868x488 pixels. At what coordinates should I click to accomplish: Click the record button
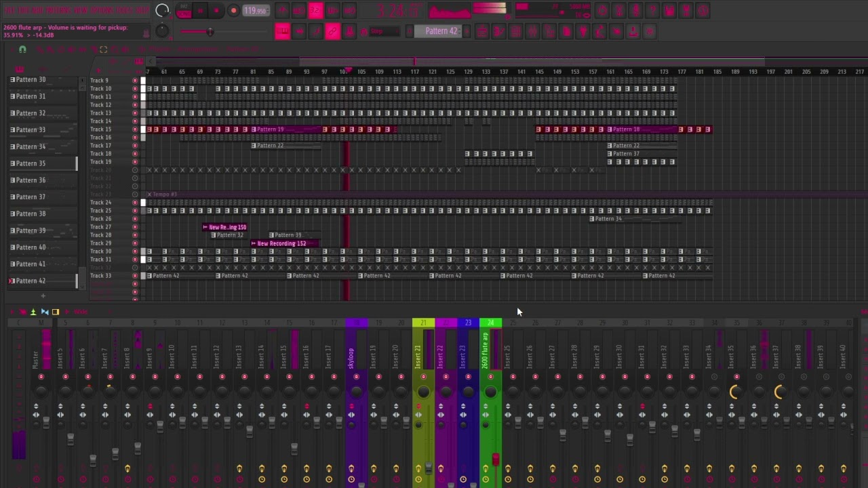(233, 10)
